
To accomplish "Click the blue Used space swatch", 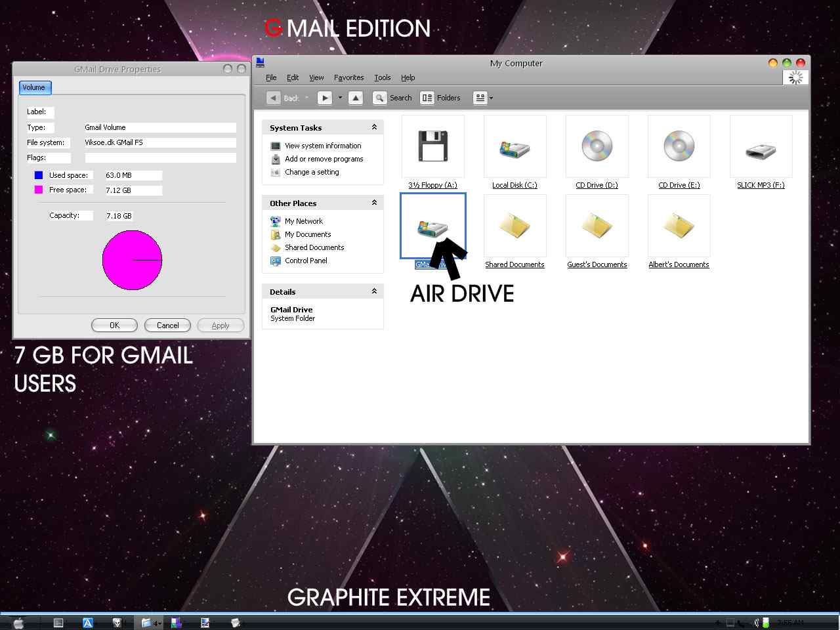I will [x=39, y=175].
